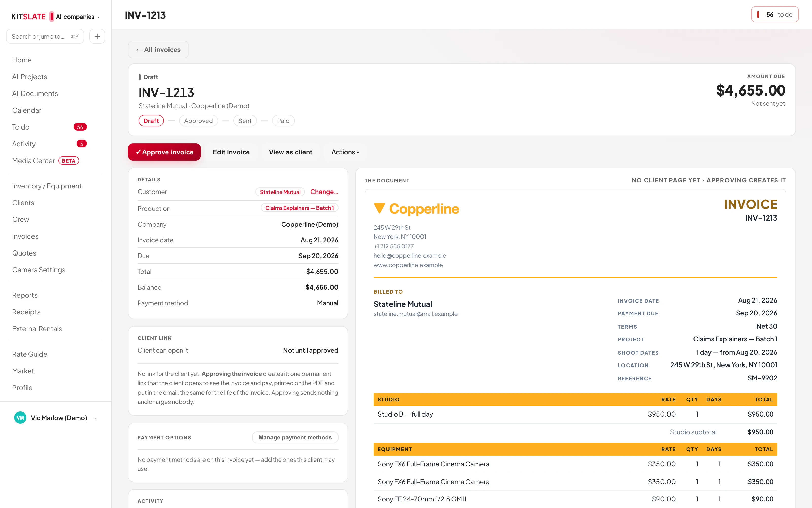The height and width of the screenshot is (508, 812).
Task: Approve the invoice
Action: [164, 152]
